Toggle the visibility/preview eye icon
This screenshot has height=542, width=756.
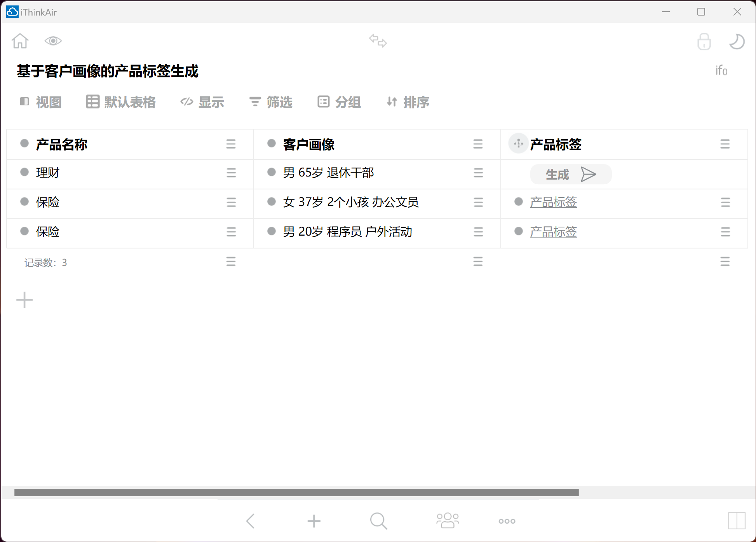[x=53, y=40]
